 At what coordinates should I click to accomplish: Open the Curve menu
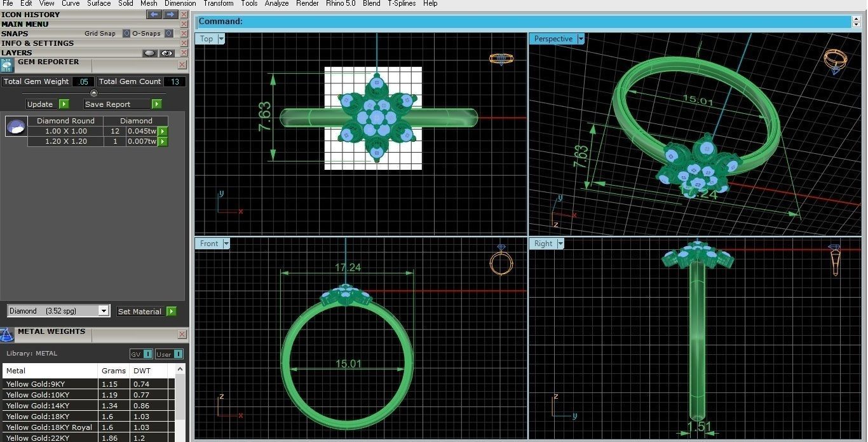71,3
